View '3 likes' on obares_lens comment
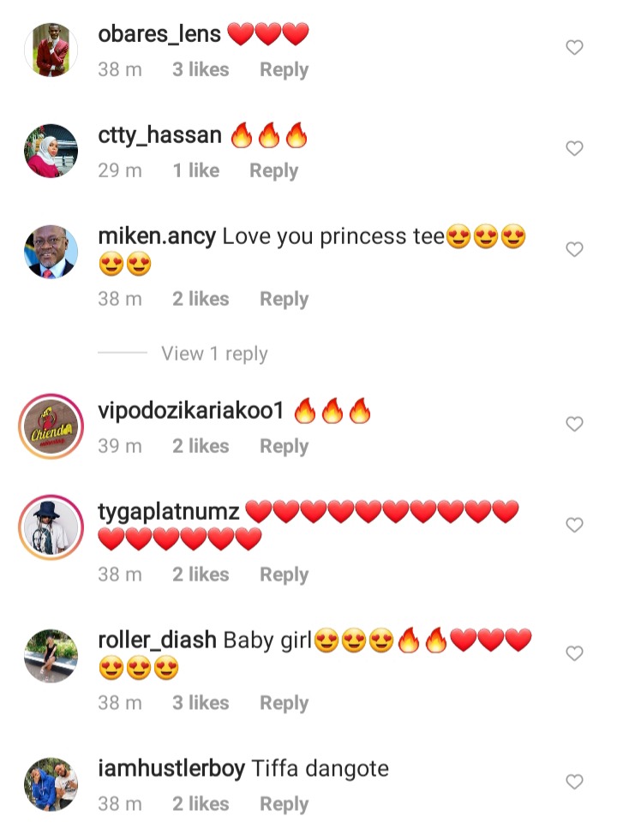The width and height of the screenshot is (617, 840). (201, 69)
